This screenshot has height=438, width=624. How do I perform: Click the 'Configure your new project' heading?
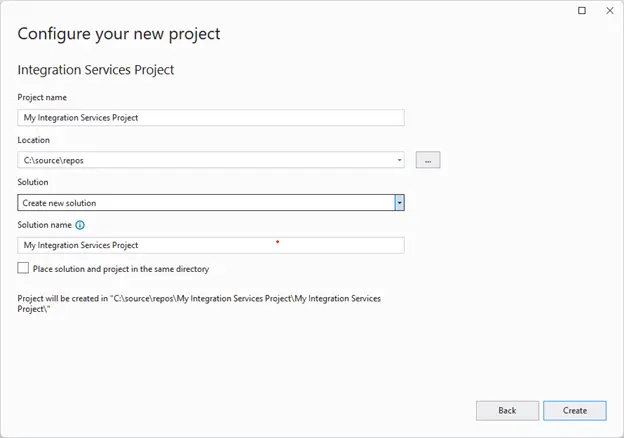coord(119,34)
